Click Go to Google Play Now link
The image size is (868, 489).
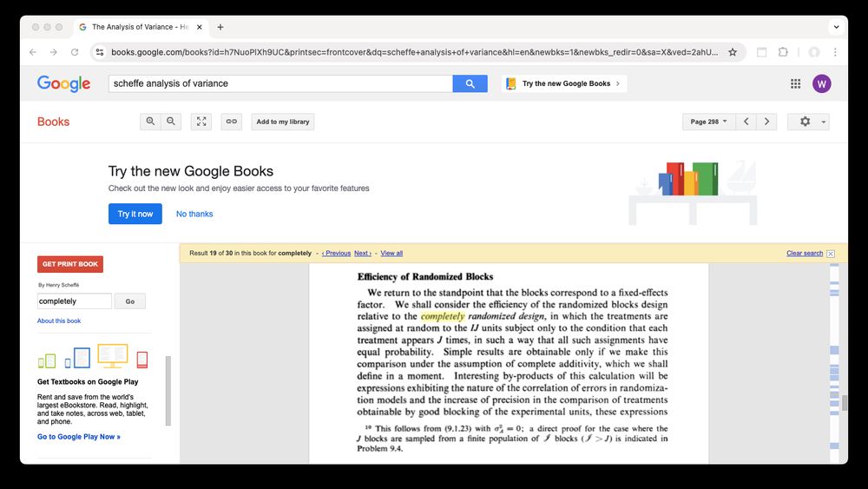coord(79,436)
